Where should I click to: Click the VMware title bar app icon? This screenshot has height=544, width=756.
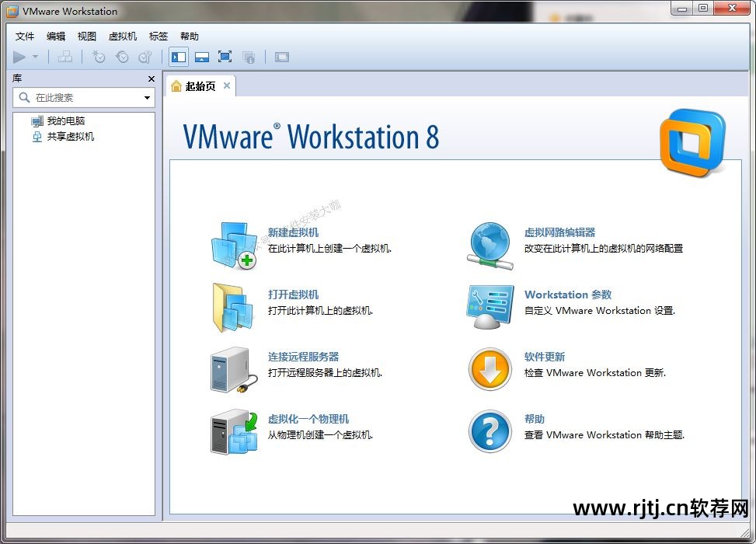point(12,11)
